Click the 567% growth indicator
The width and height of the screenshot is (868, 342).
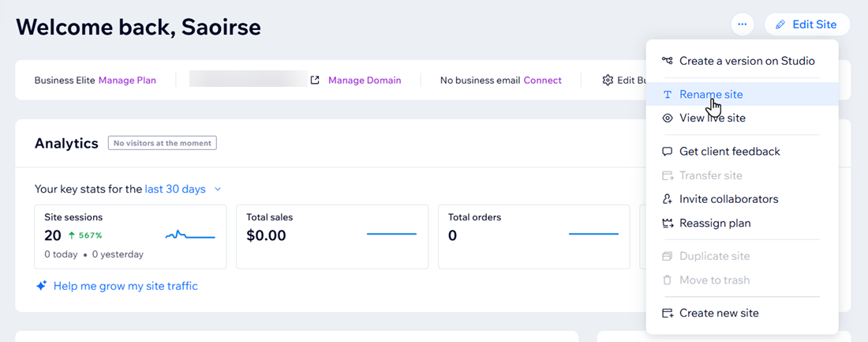(x=85, y=235)
